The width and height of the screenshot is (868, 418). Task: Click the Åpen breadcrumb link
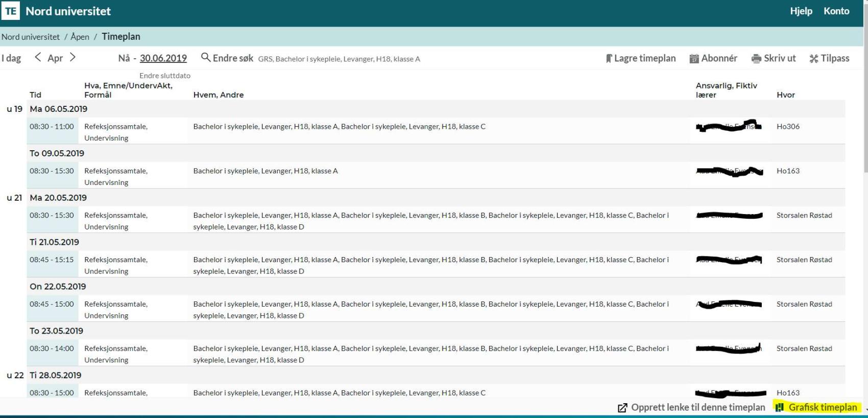click(x=80, y=37)
